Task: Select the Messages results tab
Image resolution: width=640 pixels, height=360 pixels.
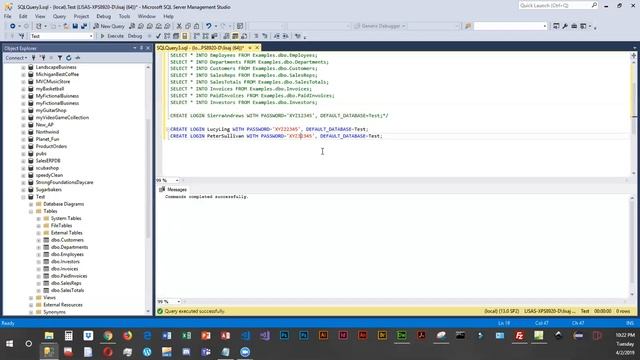Action: [x=173, y=189]
